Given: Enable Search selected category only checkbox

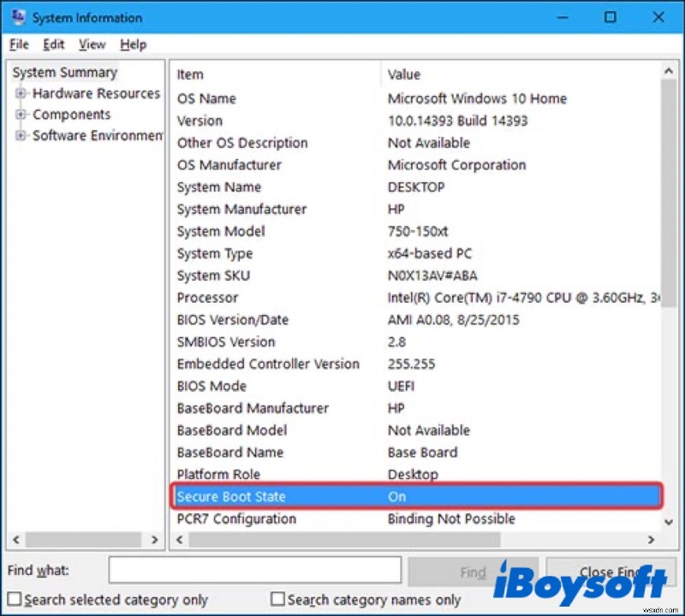Looking at the screenshot, I should (15, 599).
